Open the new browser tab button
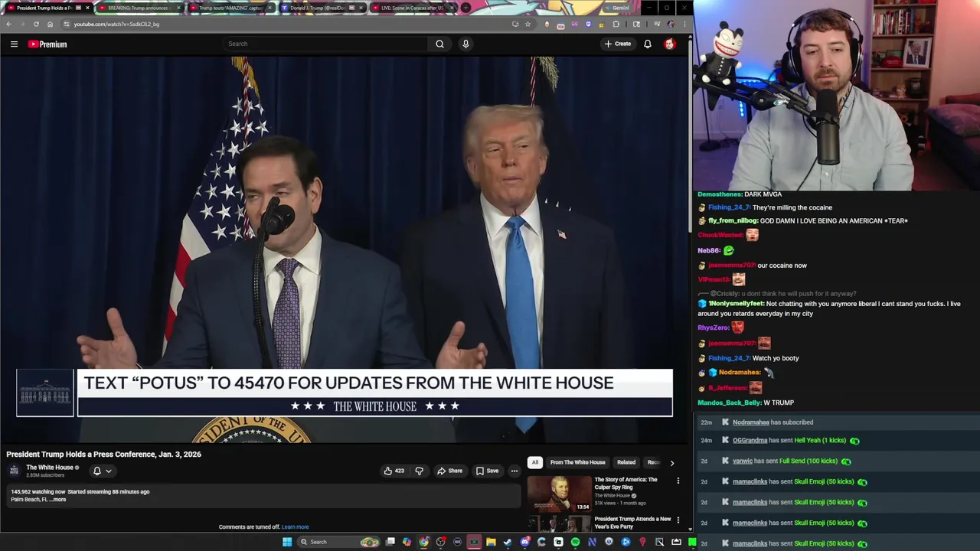The height and width of the screenshot is (551, 980). click(x=465, y=8)
